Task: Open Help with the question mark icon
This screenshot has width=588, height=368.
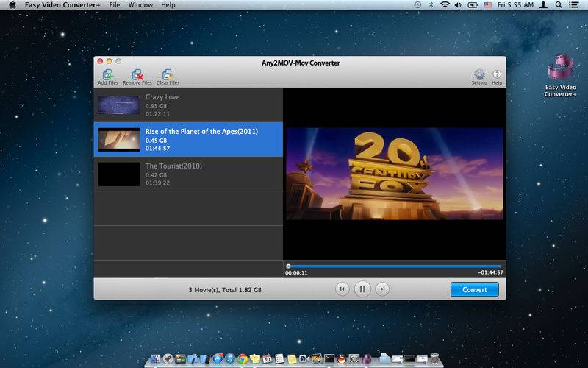Action: click(497, 75)
